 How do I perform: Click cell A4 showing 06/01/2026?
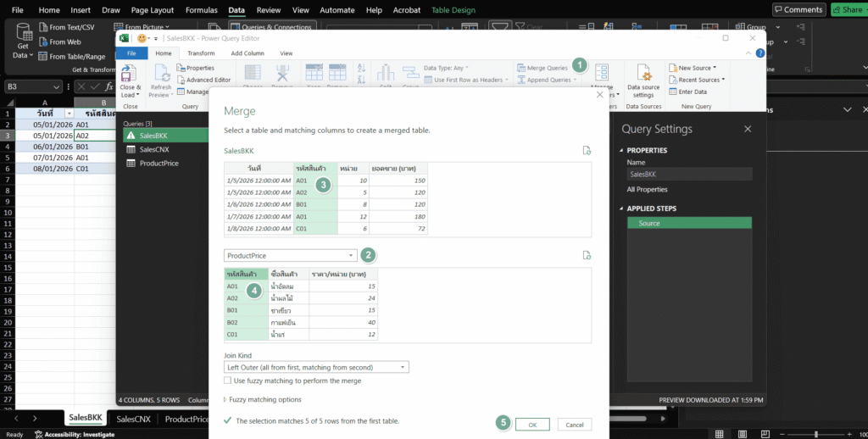coord(45,147)
